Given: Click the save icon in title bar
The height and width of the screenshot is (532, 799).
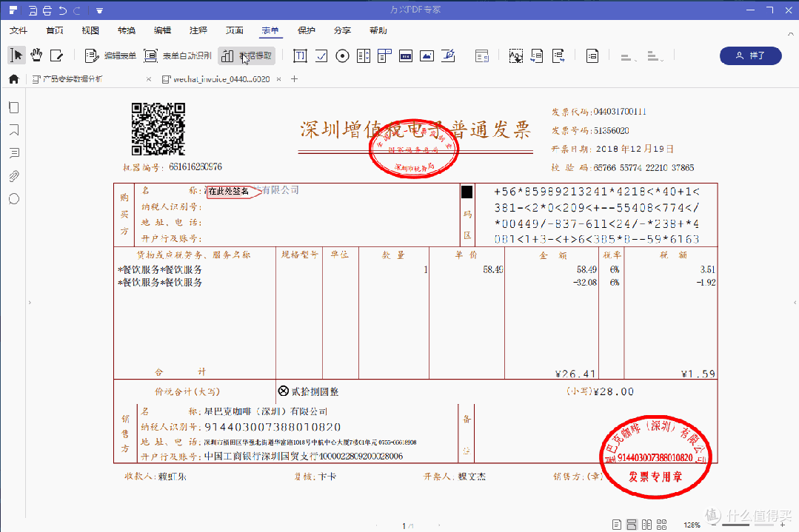Looking at the screenshot, I should [33, 10].
